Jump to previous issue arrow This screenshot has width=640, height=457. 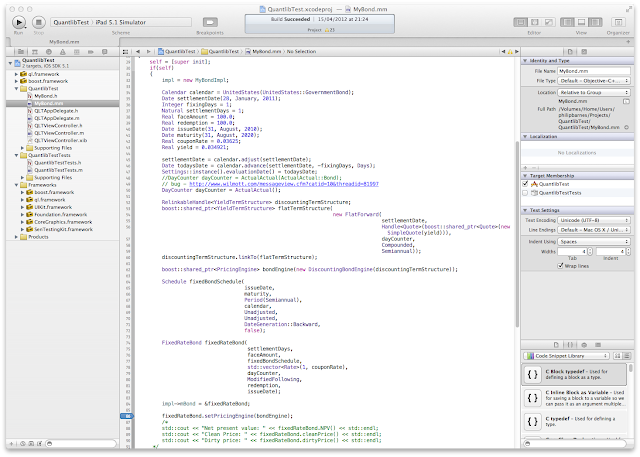pos(503,52)
